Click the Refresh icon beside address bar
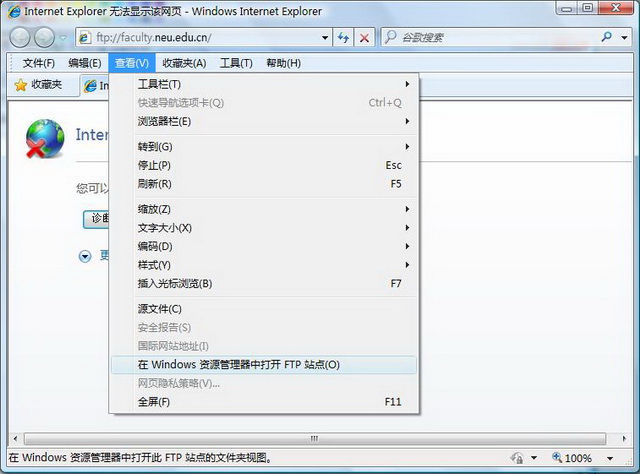Screen dimensions: 640x474 tap(343, 38)
